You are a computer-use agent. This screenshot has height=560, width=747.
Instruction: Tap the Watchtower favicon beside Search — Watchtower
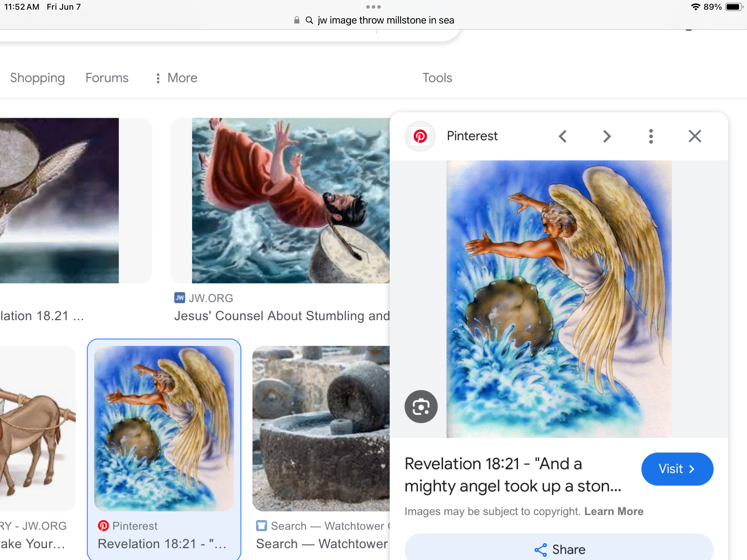click(x=261, y=526)
